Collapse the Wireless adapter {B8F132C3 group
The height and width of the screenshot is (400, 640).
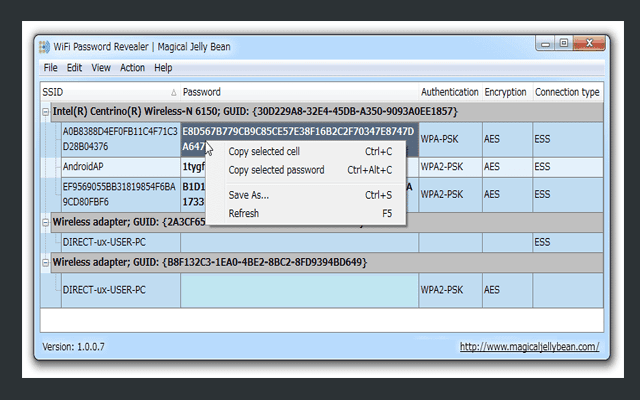click(x=46, y=262)
